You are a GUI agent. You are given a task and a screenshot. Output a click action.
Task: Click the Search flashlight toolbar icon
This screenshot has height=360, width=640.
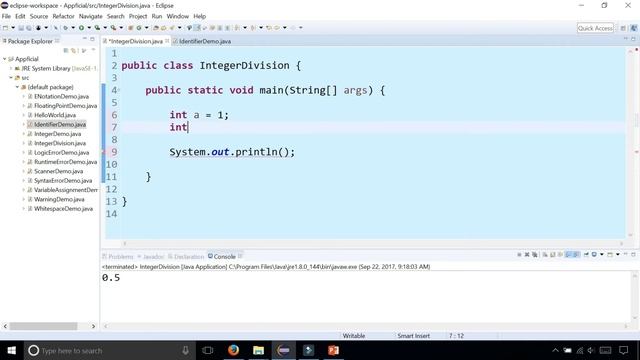[x=172, y=28]
